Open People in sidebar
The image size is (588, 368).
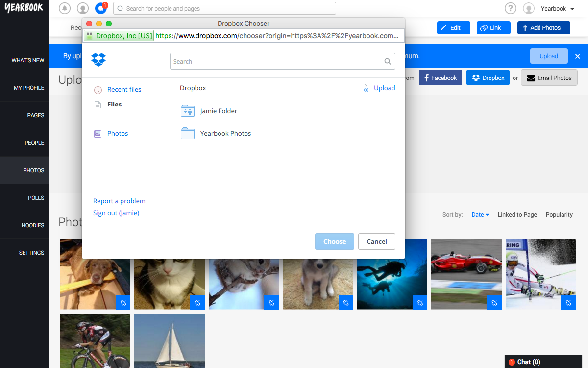(x=24, y=143)
